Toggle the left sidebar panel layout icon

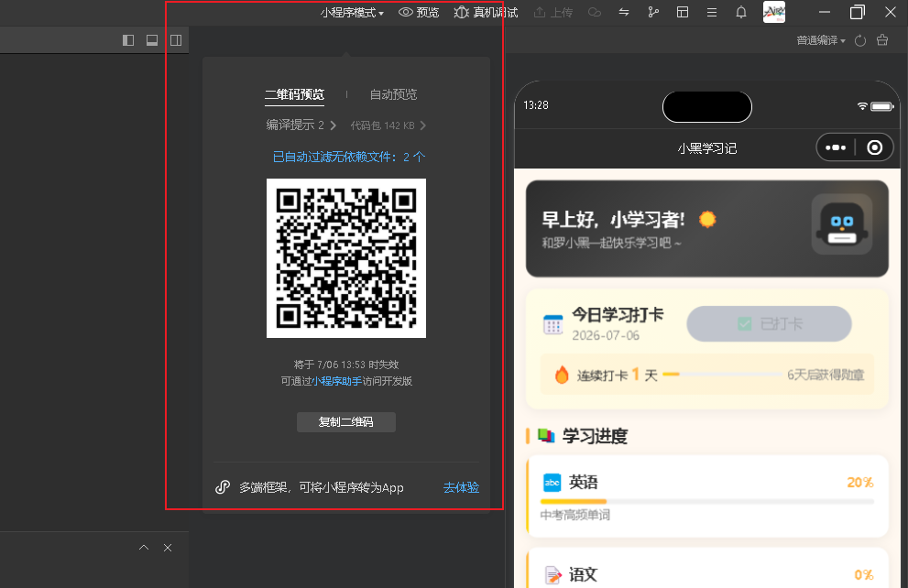[x=128, y=40]
